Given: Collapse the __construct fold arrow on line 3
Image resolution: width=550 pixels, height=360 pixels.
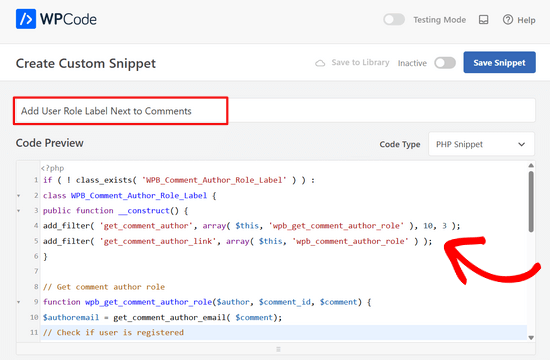Looking at the screenshot, I should [x=19, y=211].
